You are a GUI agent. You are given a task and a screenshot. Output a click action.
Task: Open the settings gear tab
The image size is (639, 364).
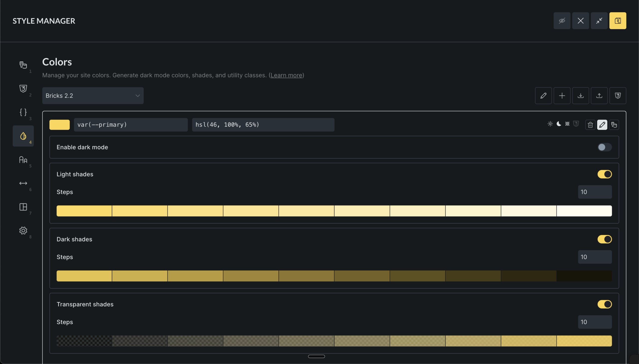[23, 231]
